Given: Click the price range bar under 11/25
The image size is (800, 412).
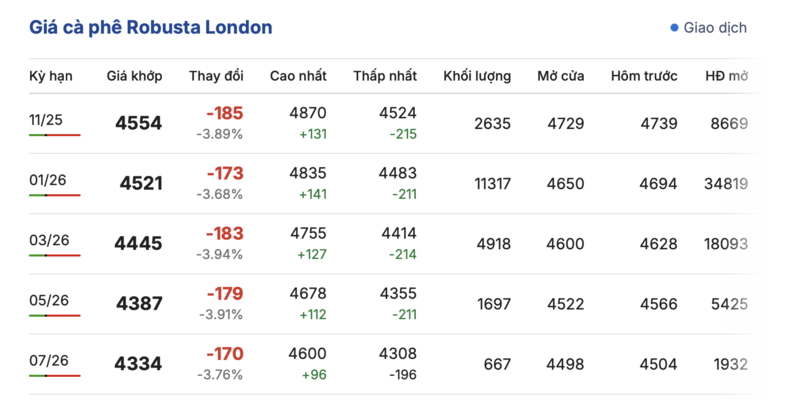Looking at the screenshot, I should [x=54, y=135].
